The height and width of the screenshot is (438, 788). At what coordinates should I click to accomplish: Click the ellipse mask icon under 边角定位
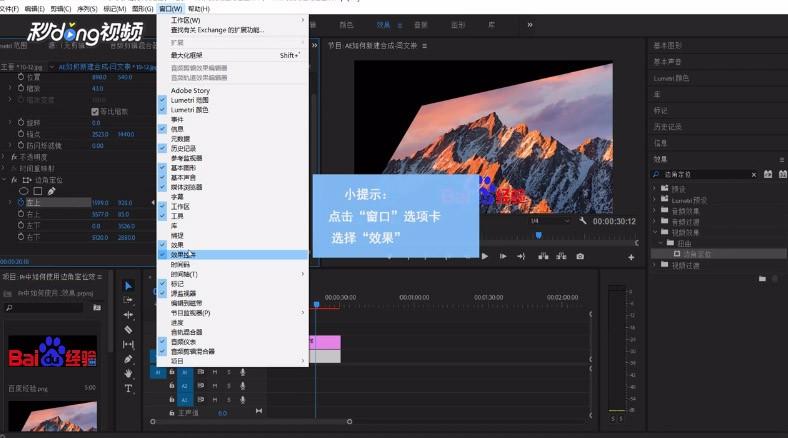pyautogui.click(x=24, y=191)
